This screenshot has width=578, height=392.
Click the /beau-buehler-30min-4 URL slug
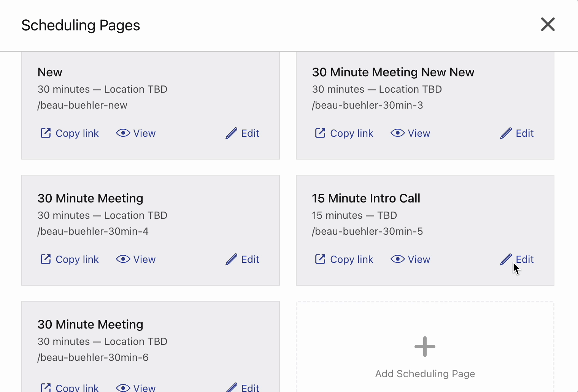tap(93, 231)
